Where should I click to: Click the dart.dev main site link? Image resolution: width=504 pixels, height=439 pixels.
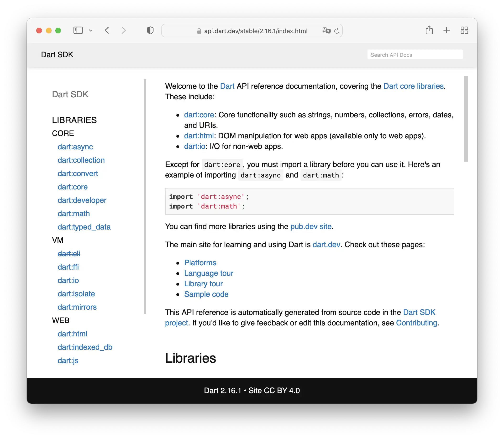[326, 245]
